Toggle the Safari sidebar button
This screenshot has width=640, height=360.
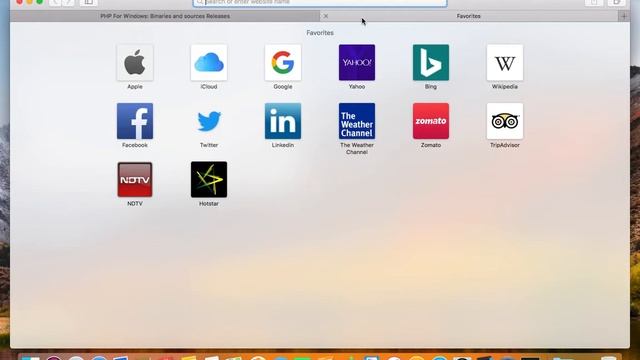click(x=89, y=2)
